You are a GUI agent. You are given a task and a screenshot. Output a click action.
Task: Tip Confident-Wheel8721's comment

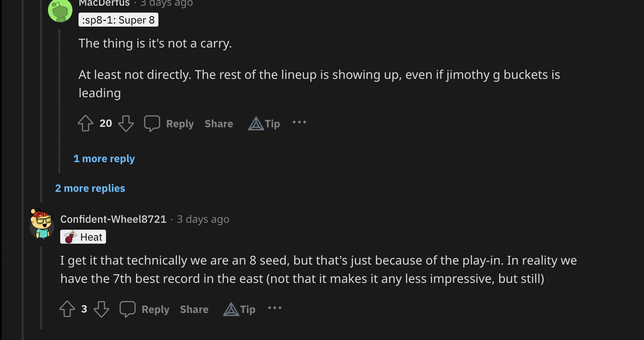[x=240, y=309]
